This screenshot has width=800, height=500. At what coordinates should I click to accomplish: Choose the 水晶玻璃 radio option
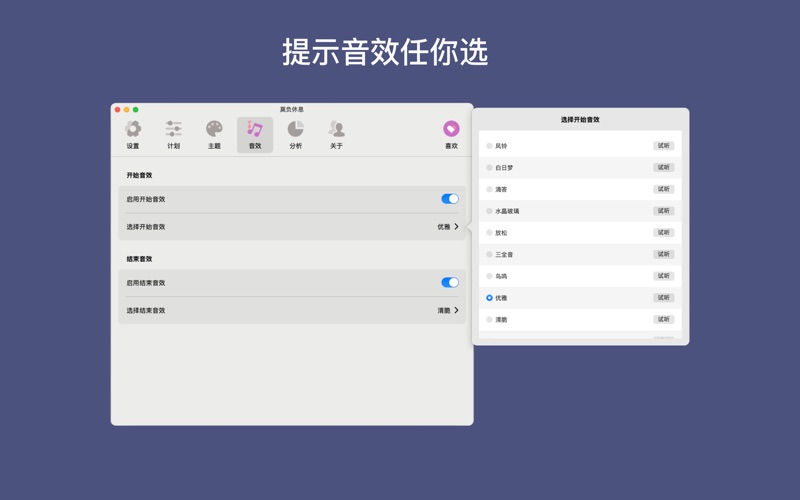click(489, 211)
